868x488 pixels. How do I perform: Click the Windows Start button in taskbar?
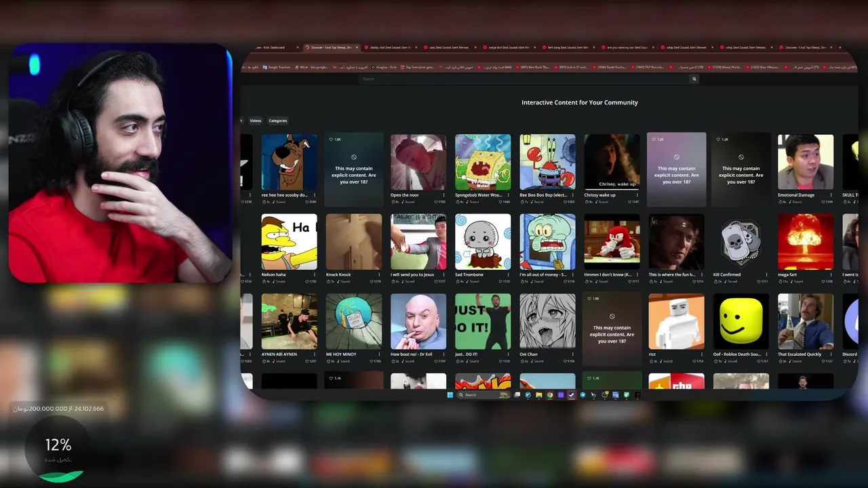450,395
